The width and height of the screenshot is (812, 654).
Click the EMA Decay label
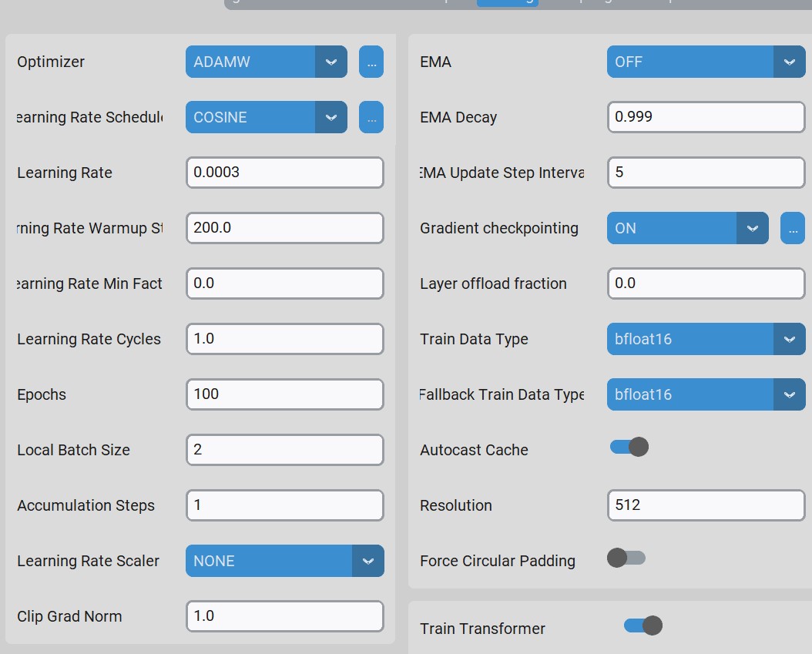[x=458, y=117]
